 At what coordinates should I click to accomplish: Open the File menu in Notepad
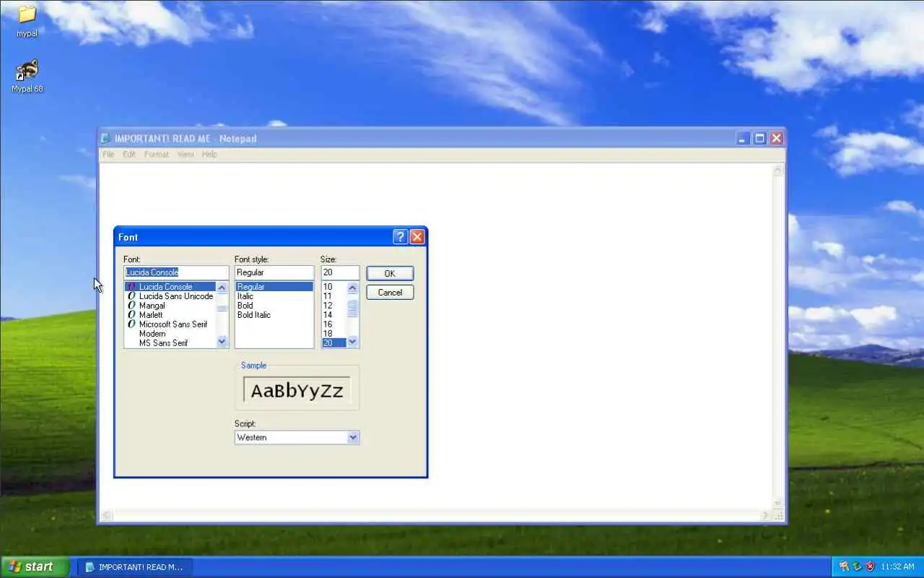coord(108,155)
